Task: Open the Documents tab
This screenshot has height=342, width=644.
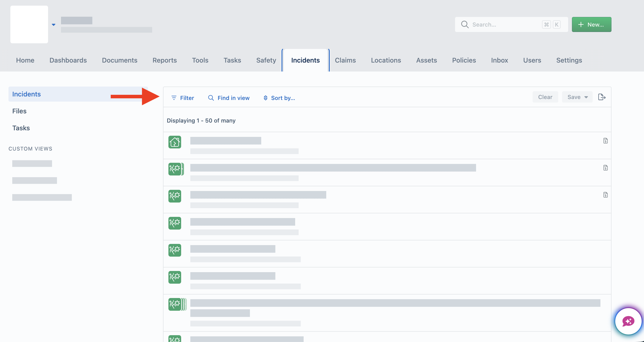Action: click(119, 60)
